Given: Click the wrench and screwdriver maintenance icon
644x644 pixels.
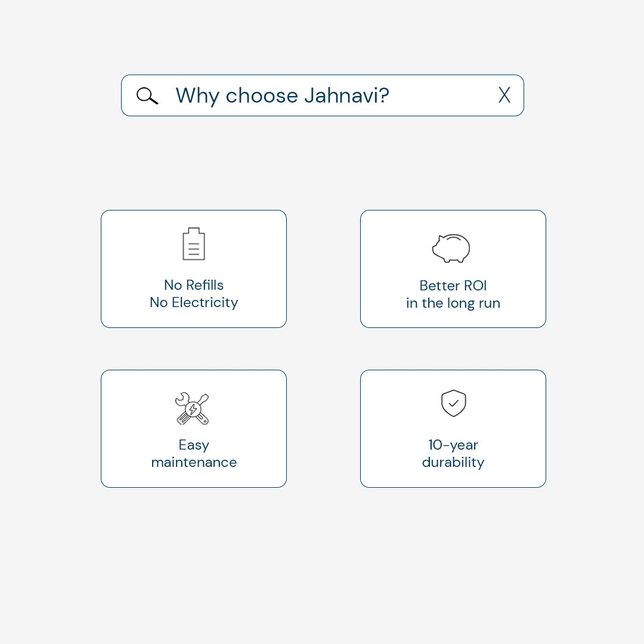Looking at the screenshot, I should point(192,408).
